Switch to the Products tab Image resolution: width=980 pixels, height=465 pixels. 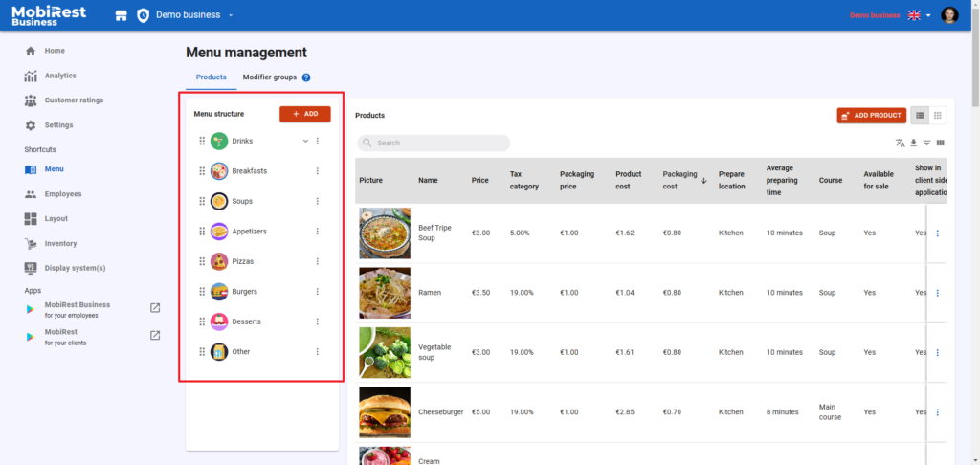(x=212, y=77)
